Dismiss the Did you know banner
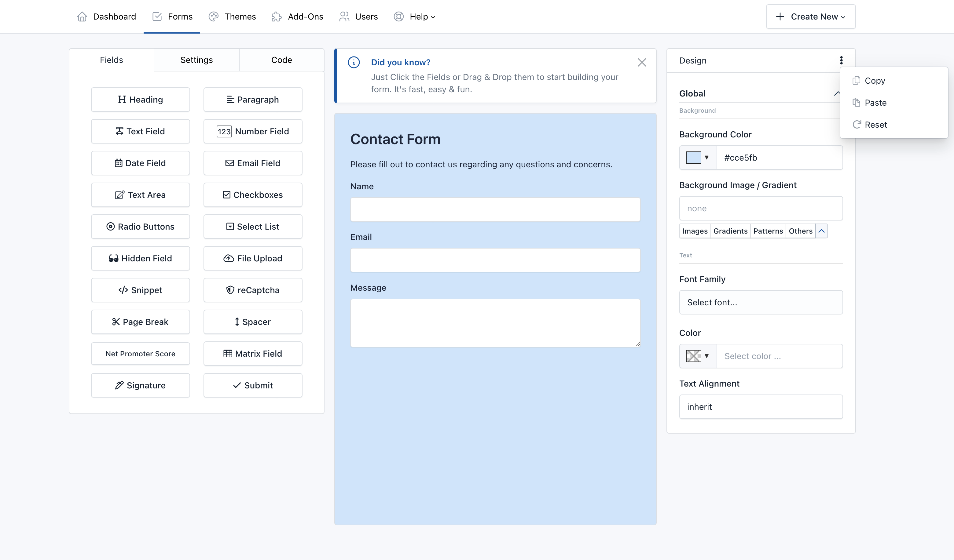The width and height of the screenshot is (954, 560). (x=642, y=62)
